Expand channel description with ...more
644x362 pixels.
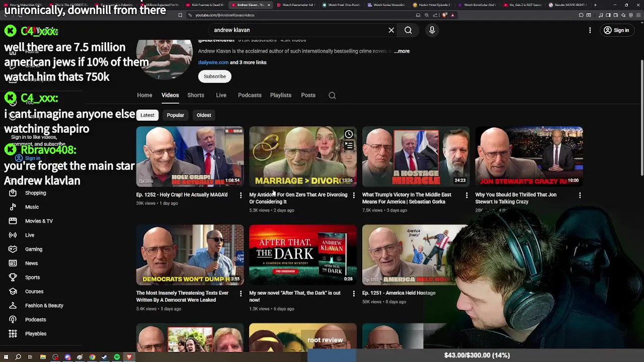(x=401, y=51)
